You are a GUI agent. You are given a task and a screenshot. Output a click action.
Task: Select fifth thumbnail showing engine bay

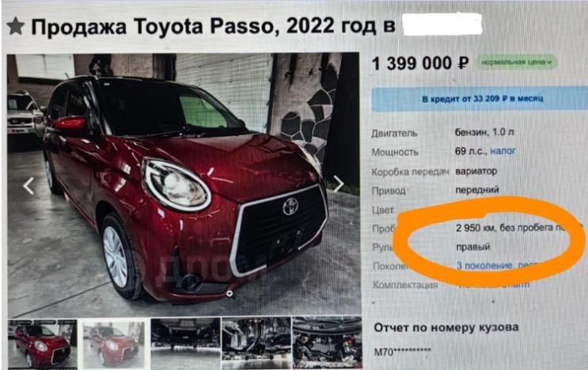[327, 343]
